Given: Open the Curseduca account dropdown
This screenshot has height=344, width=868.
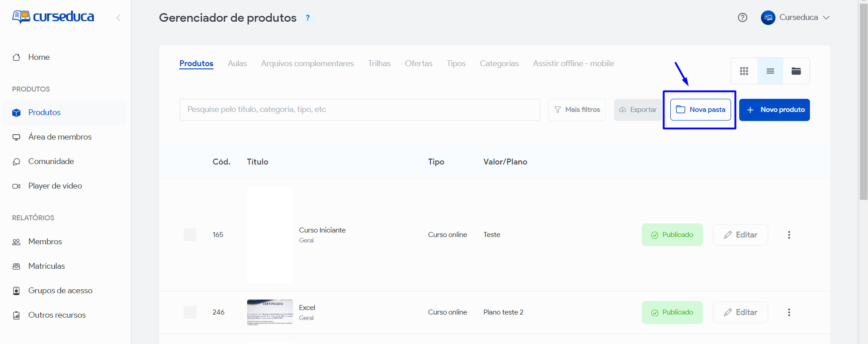Looking at the screenshot, I should click(796, 18).
